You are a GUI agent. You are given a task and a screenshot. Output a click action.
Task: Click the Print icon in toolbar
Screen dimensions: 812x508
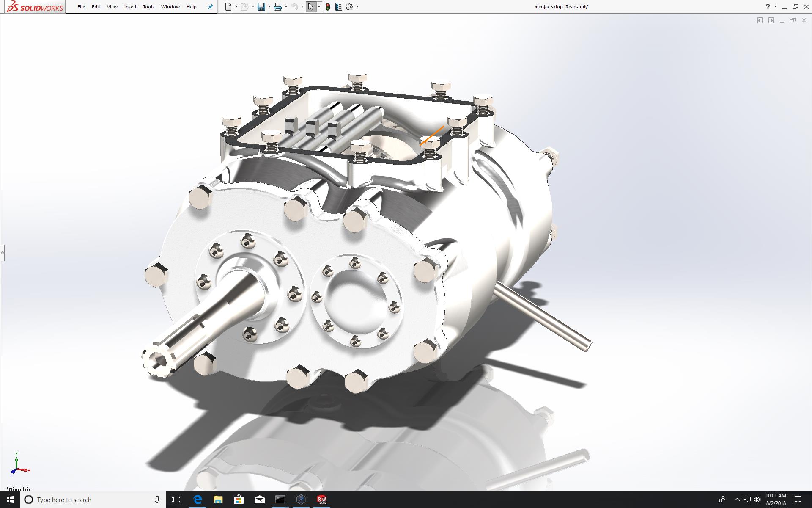278,7
